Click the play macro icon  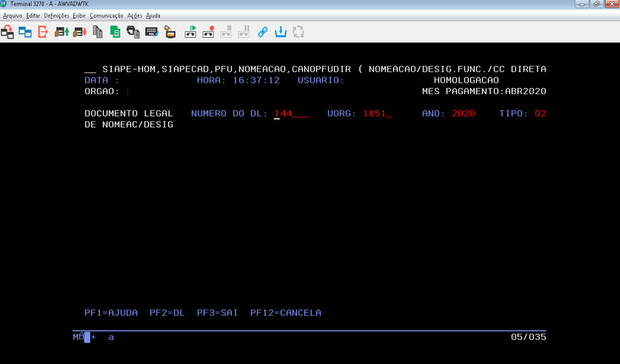coord(191,31)
